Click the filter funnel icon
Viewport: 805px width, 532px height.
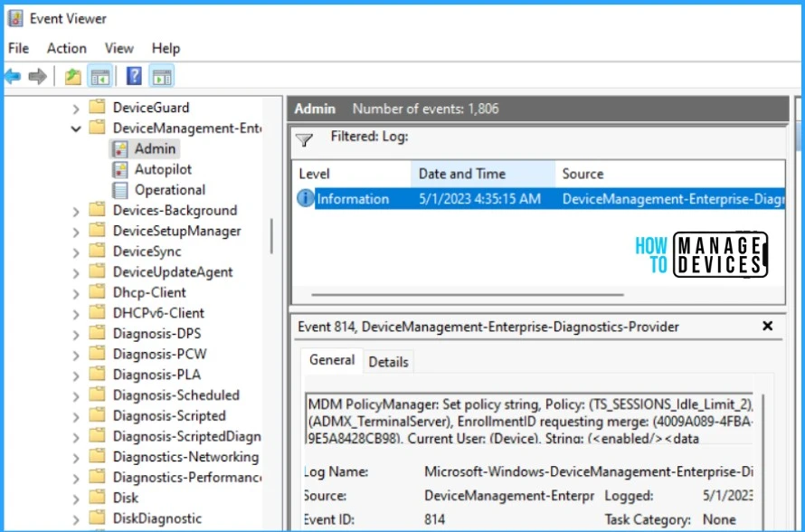pyautogui.click(x=305, y=139)
